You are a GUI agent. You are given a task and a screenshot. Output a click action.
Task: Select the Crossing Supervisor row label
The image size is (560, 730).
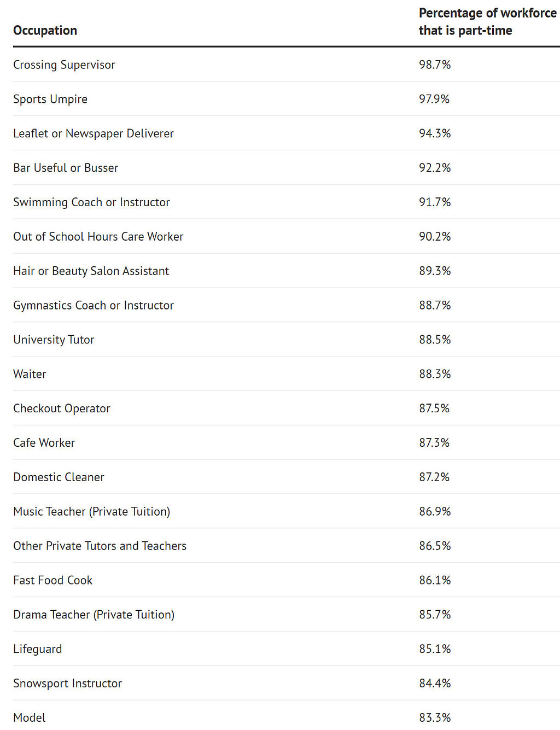pos(64,65)
